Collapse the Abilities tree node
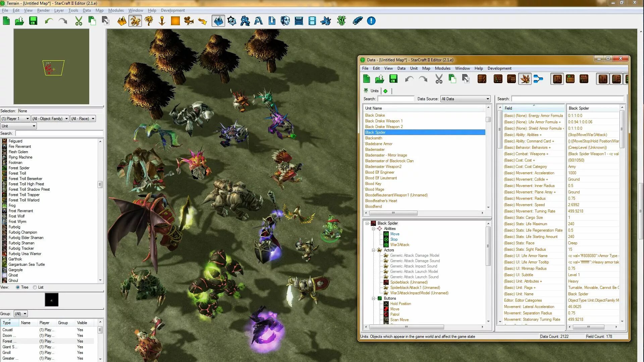 pyautogui.click(x=373, y=229)
